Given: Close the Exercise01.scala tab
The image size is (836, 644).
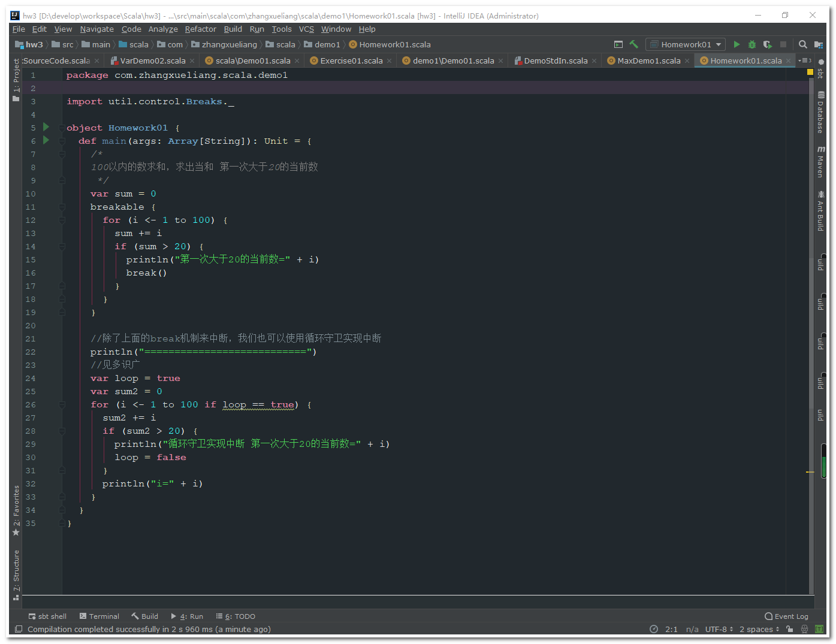Looking at the screenshot, I should [389, 61].
